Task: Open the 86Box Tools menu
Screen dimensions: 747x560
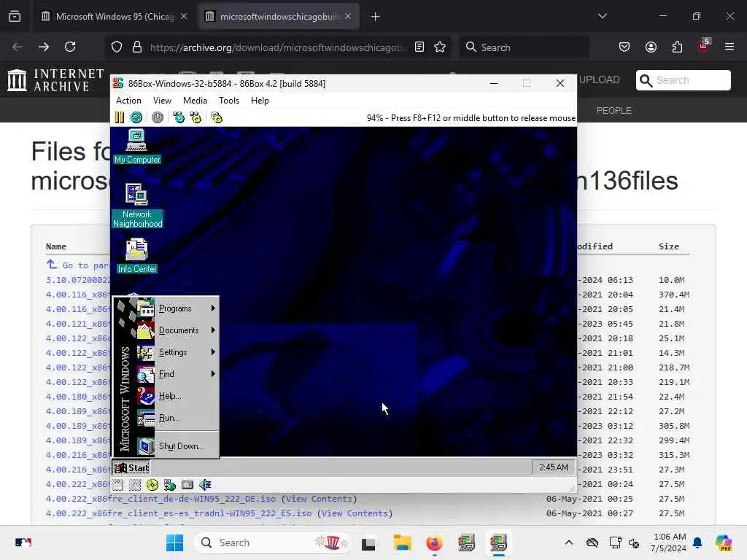Action: 228,101
